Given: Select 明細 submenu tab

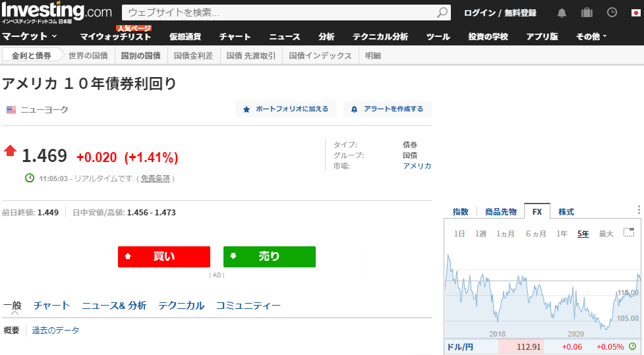Looking at the screenshot, I should tap(373, 55).
